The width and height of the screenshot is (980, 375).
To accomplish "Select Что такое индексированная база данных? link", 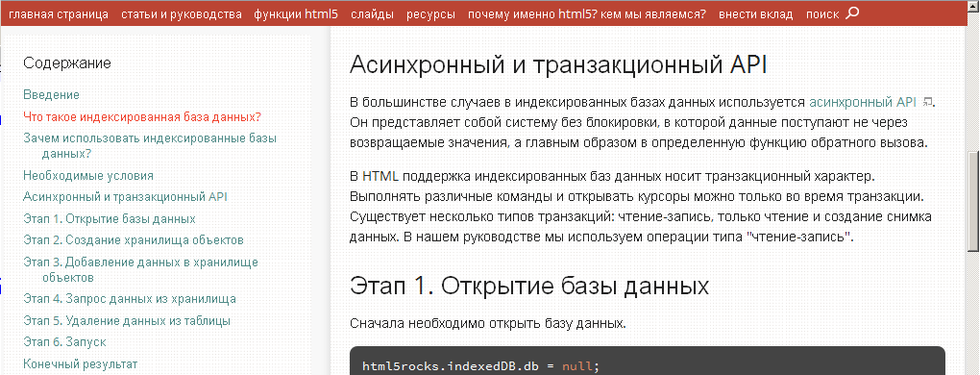I will (142, 117).
